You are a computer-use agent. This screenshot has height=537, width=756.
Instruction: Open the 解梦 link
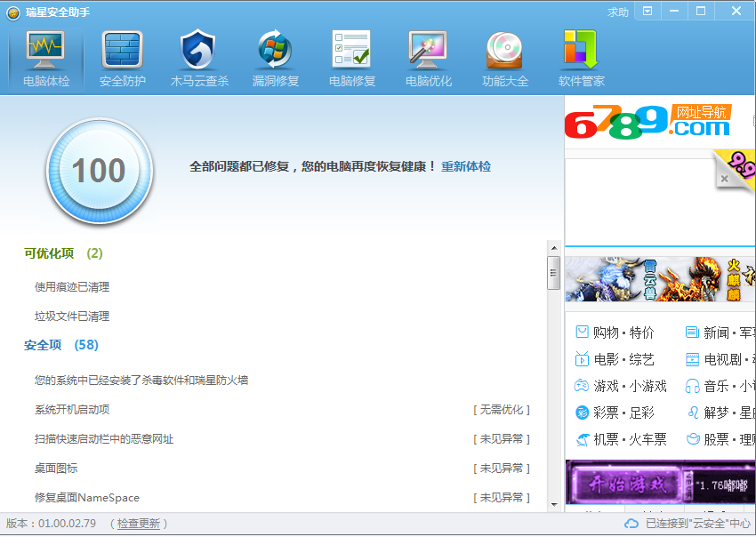(716, 413)
